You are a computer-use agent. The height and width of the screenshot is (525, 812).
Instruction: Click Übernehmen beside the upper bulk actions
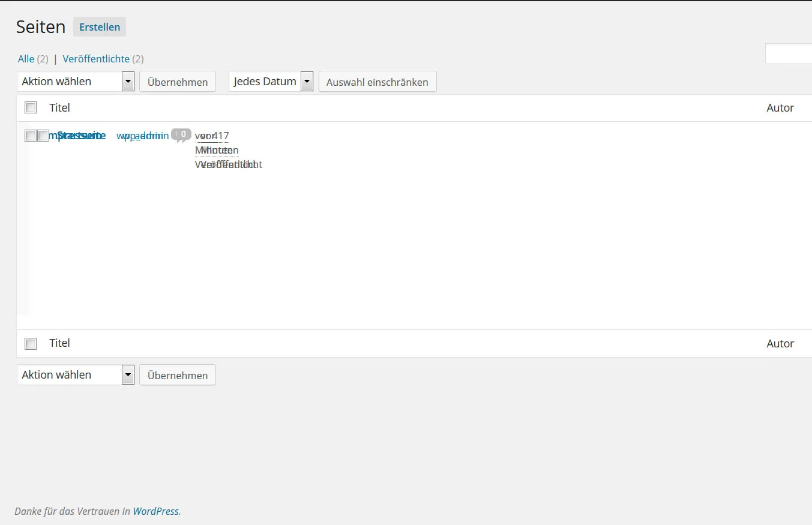coord(178,82)
